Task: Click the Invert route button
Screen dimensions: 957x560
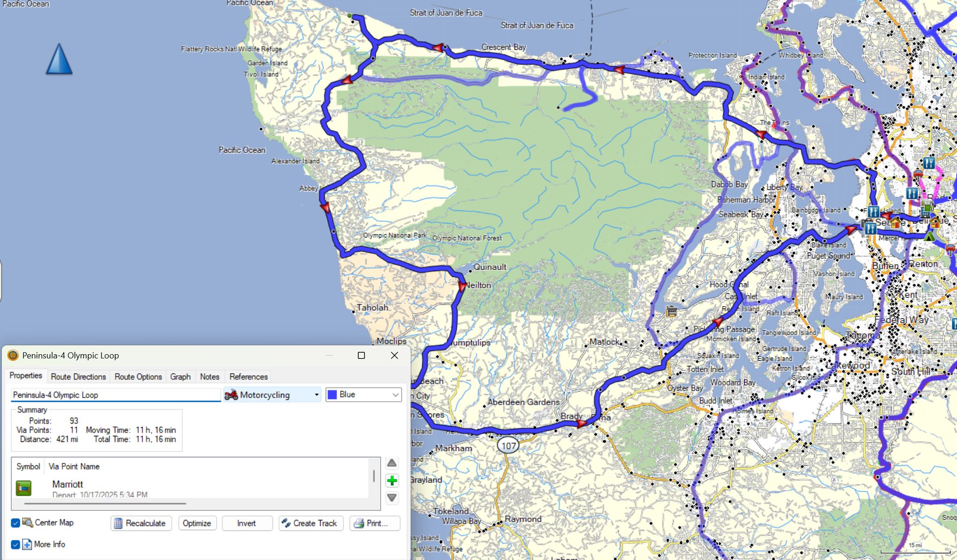Action: pos(246,523)
